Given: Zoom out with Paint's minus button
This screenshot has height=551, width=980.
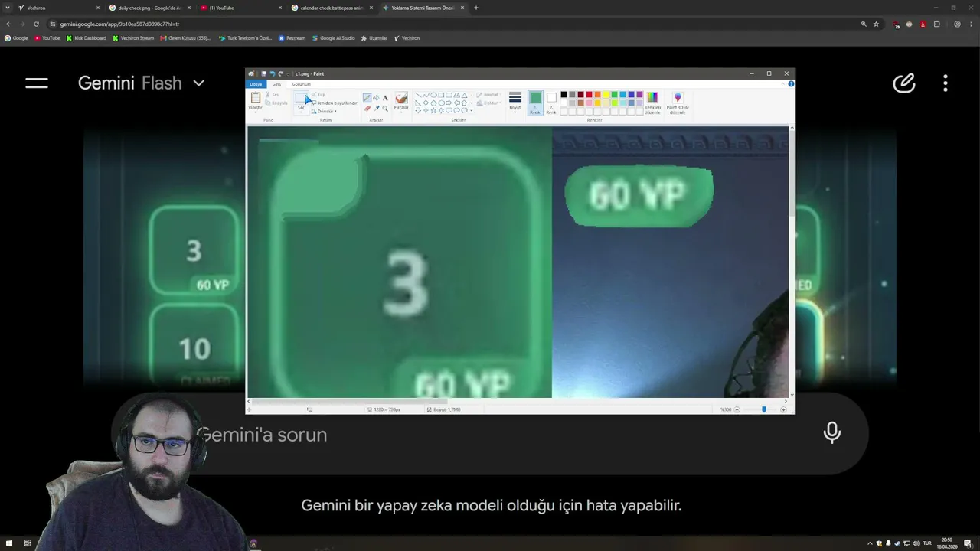Looking at the screenshot, I should tap(737, 409).
